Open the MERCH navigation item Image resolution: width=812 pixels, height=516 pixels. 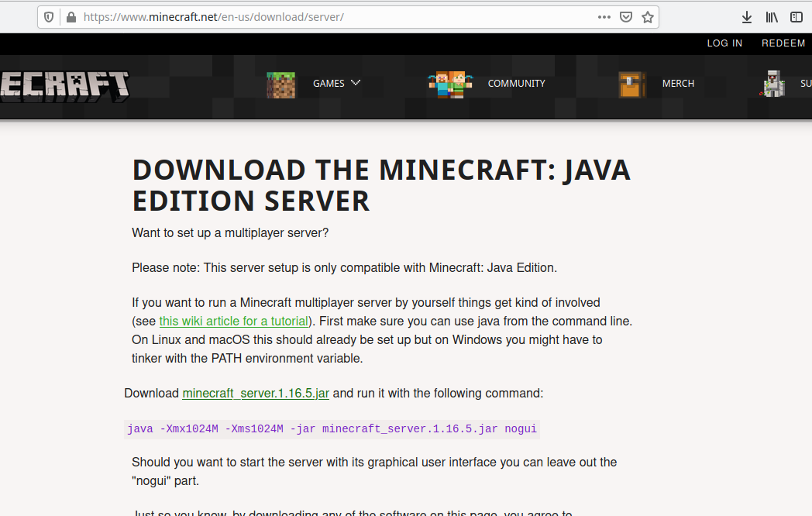point(678,84)
